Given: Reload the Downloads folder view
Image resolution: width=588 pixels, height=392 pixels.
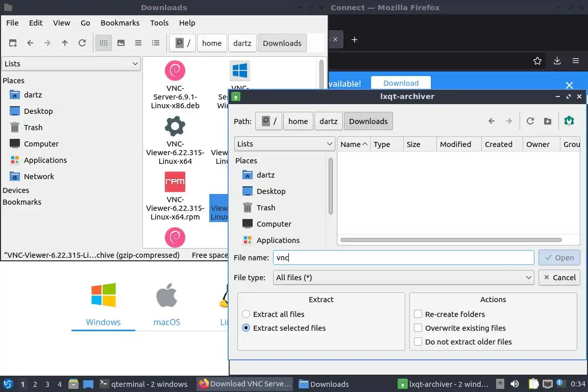Looking at the screenshot, I should point(82,43).
